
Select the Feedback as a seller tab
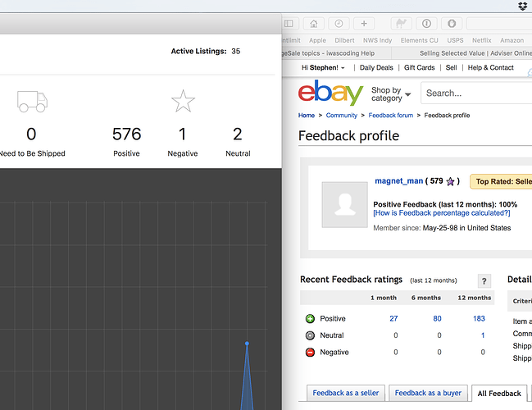point(346,393)
